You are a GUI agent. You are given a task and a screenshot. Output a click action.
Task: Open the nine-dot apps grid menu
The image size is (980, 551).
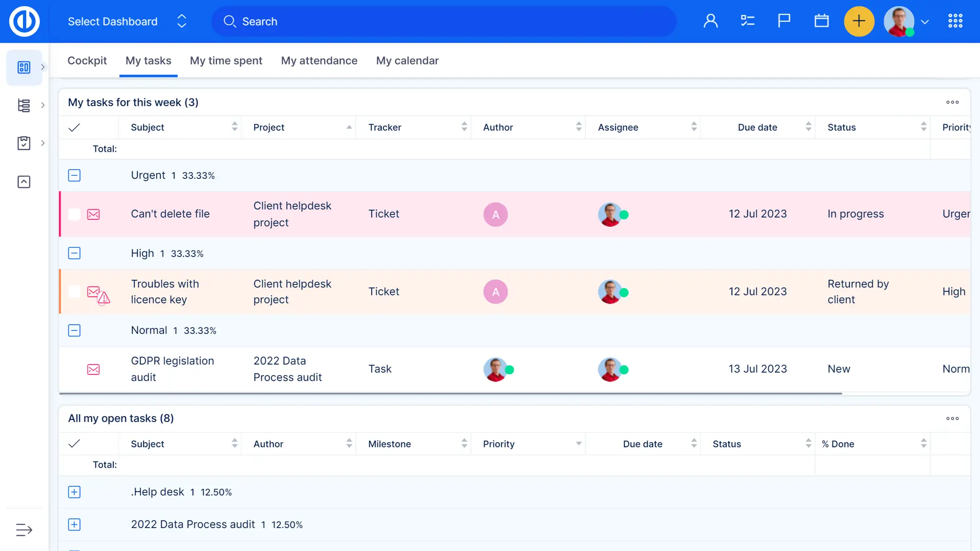tap(955, 21)
